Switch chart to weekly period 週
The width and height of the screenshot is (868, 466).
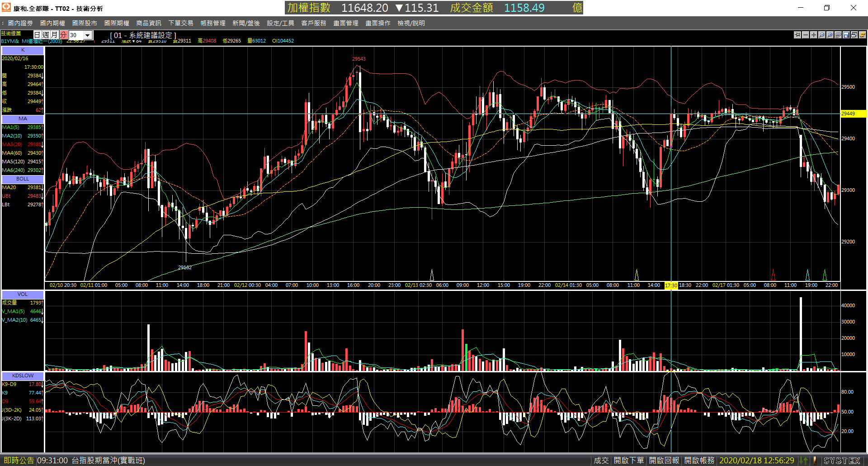[x=46, y=35]
